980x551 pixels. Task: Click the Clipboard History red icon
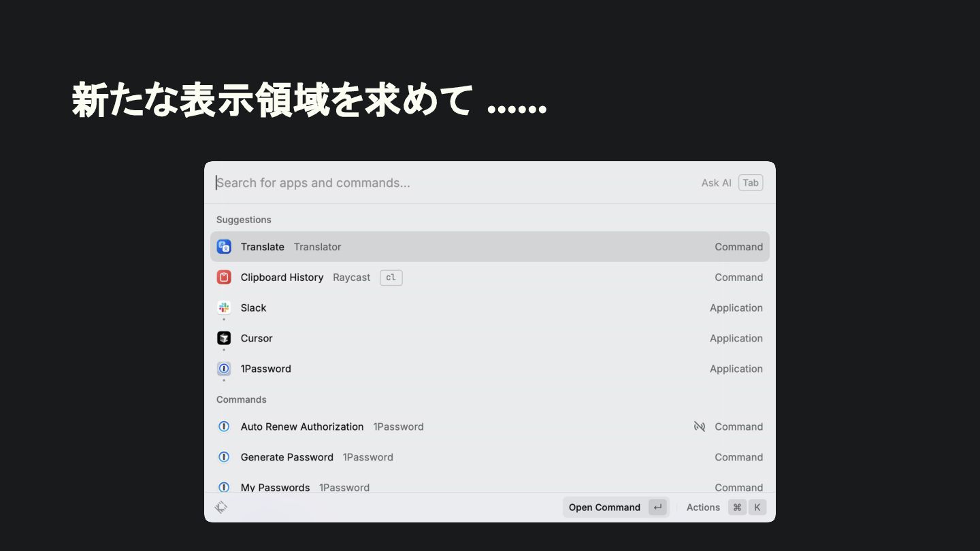coord(224,278)
